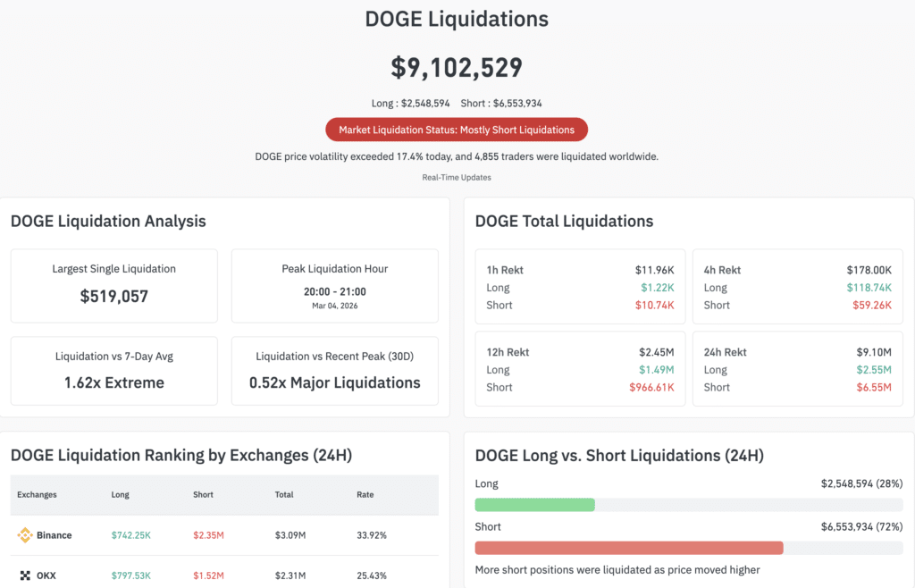Click the Exchanges column header

(x=36, y=495)
